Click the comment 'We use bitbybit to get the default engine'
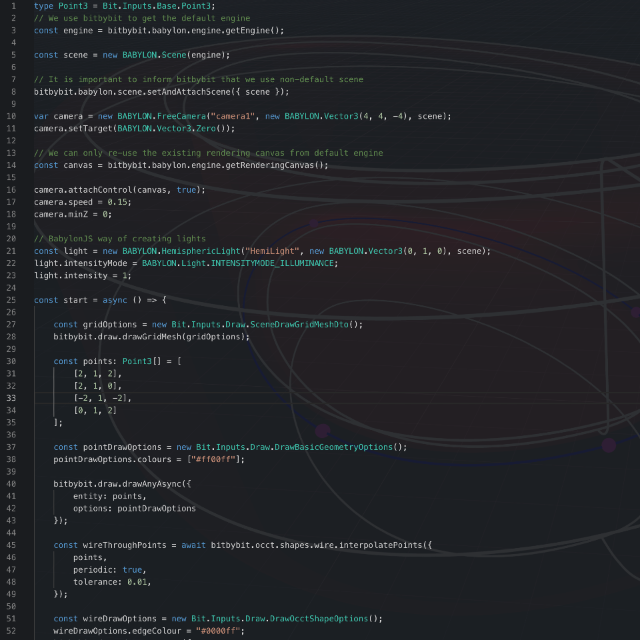The height and width of the screenshot is (640, 640). tap(142, 18)
